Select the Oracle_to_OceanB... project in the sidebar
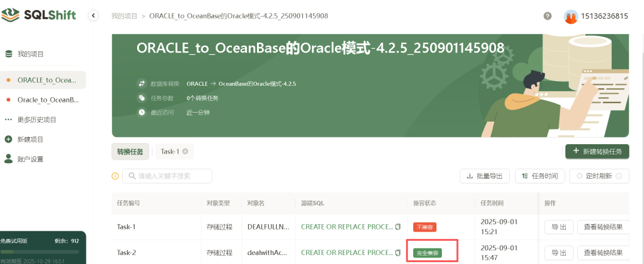Image resolution: width=644 pixels, height=264 pixels. 43,100
